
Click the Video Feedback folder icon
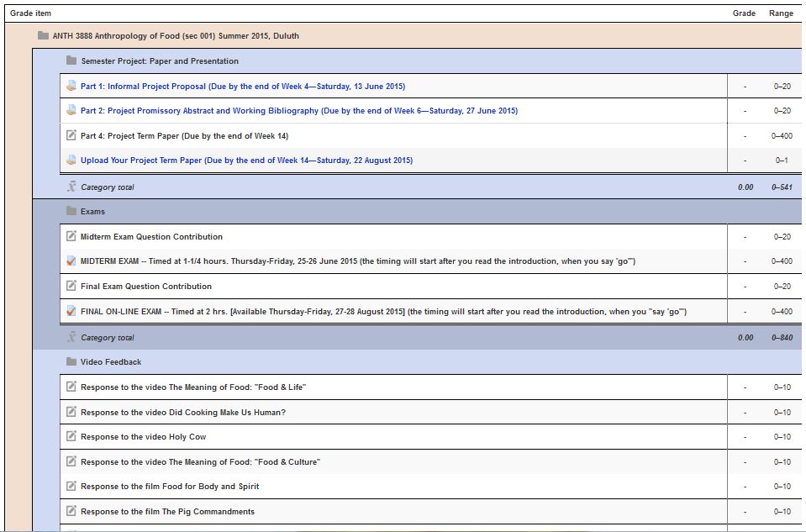[71, 362]
